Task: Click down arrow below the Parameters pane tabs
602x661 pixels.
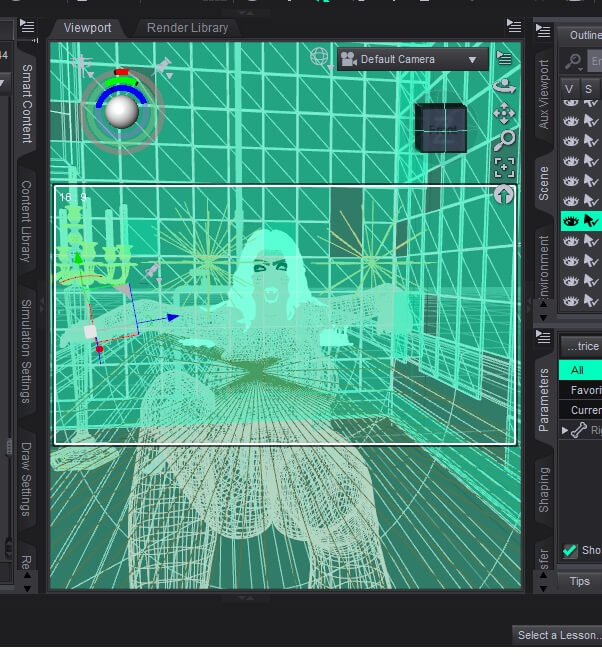Action: (543, 588)
